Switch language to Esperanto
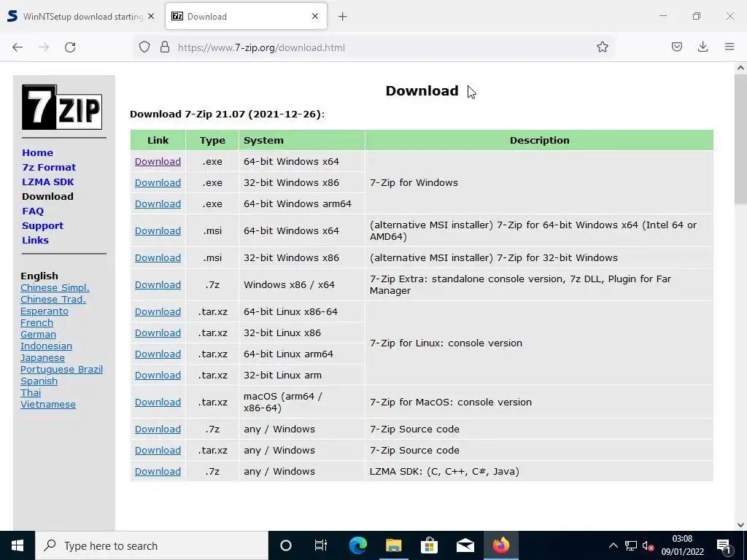The image size is (747, 560). (44, 311)
